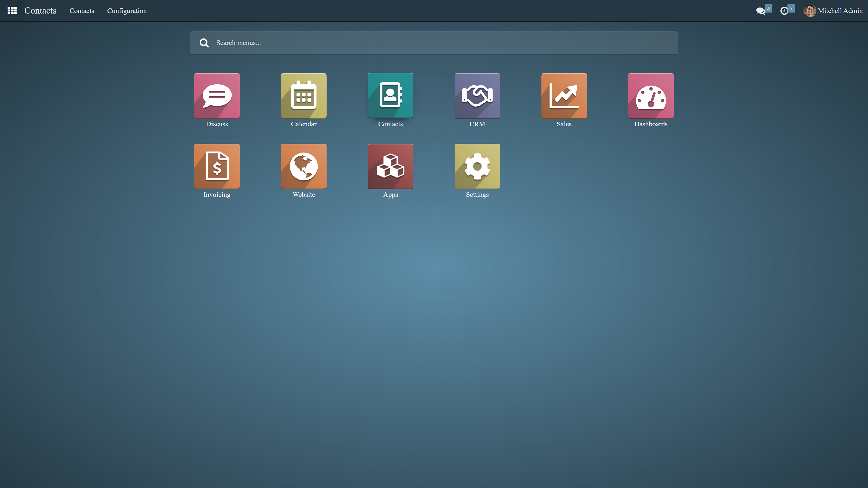Open the Invoicing app
Image resolution: width=868 pixels, height=488 pixels.
coord(217,166)
